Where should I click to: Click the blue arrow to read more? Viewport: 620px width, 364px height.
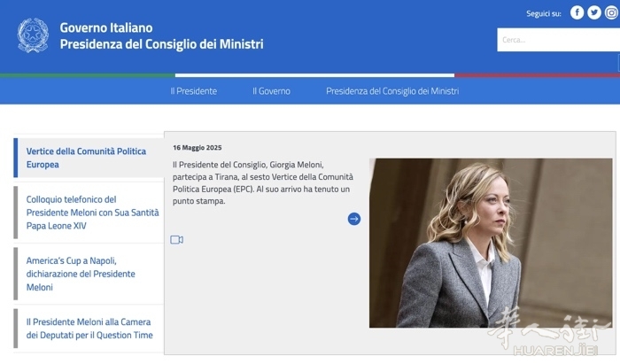tap(354, 219)
